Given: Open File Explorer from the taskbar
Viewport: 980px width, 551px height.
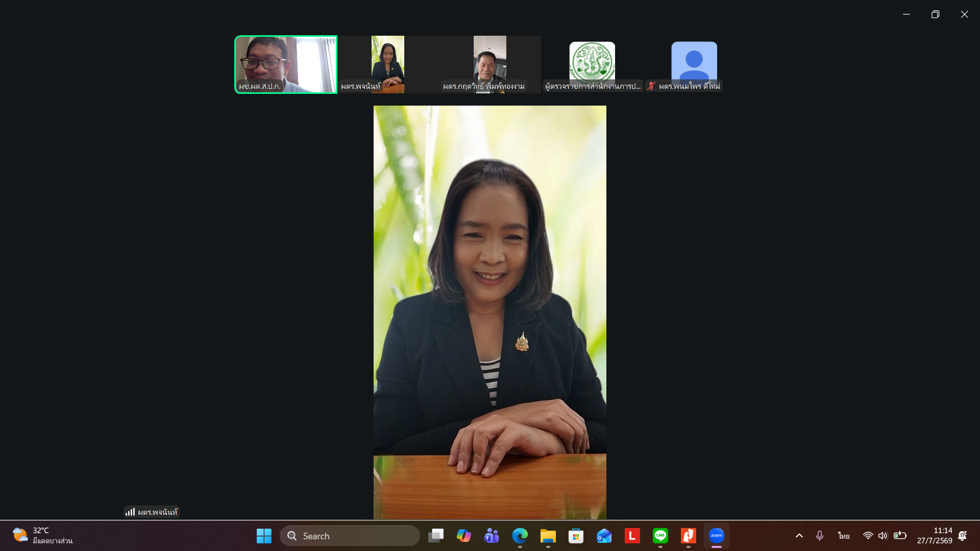Looking at the screenshot, I should pos(548,536).
